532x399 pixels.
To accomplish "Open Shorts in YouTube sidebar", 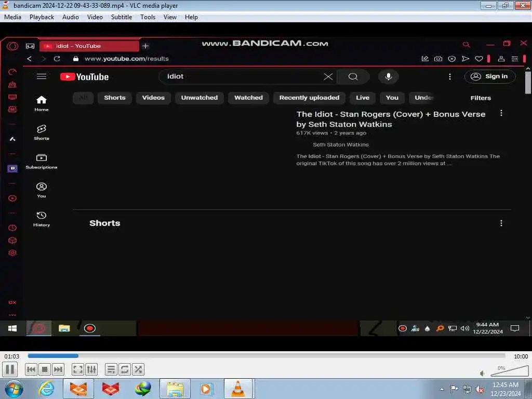I will [42, 132].
